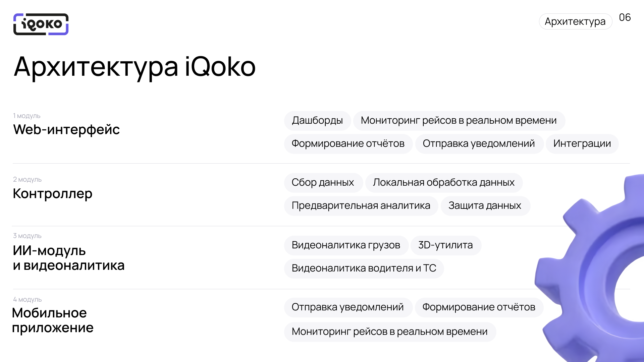Click the iQoko logo
Viewport: 644px width, 362px height.
tap(41, 24)
